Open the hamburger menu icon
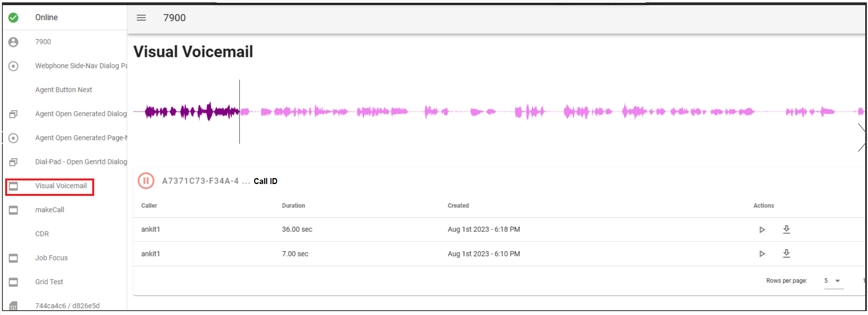This screenshot has height=315, width=868. click(x=141, y=18)
